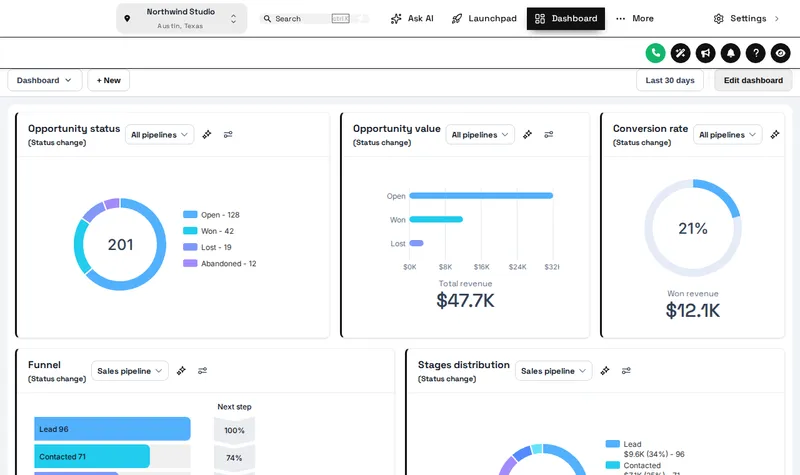This screenshot has width=800, height=475.
Task: Click the AI sparkle icon in Funnel widget
Action: pos(181,371)
